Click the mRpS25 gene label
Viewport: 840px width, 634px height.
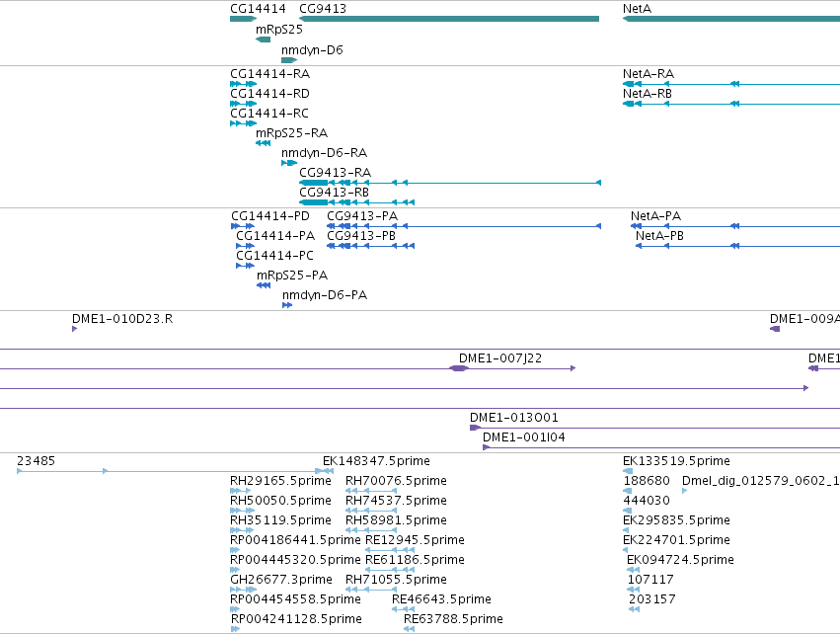click(279, 30)
